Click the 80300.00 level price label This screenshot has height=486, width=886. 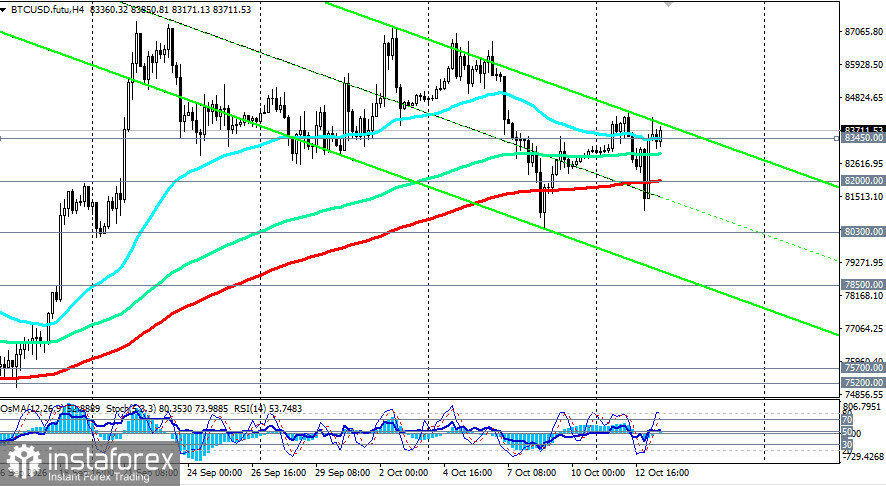[x=863, y=232]
